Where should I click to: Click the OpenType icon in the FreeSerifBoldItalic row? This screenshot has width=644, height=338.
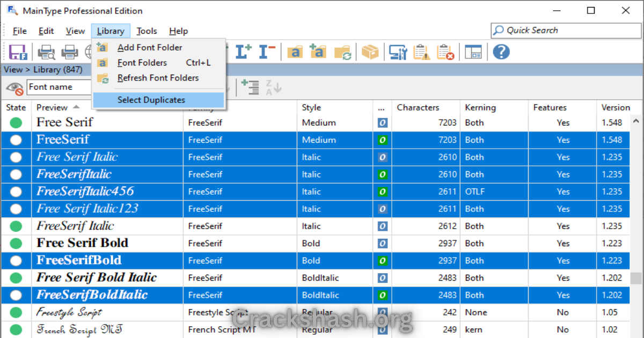pyautogui.click(x=382, y=295)
